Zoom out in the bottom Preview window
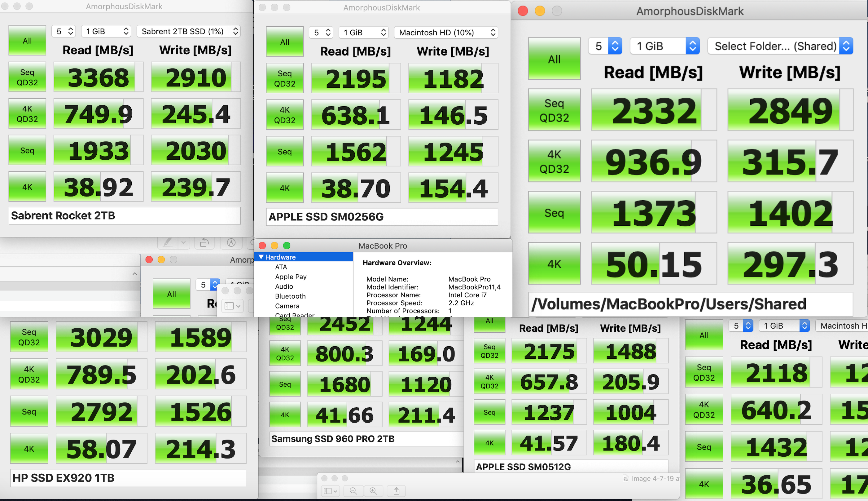The width and height of the screenshot is (868, 501). point(353,491)
